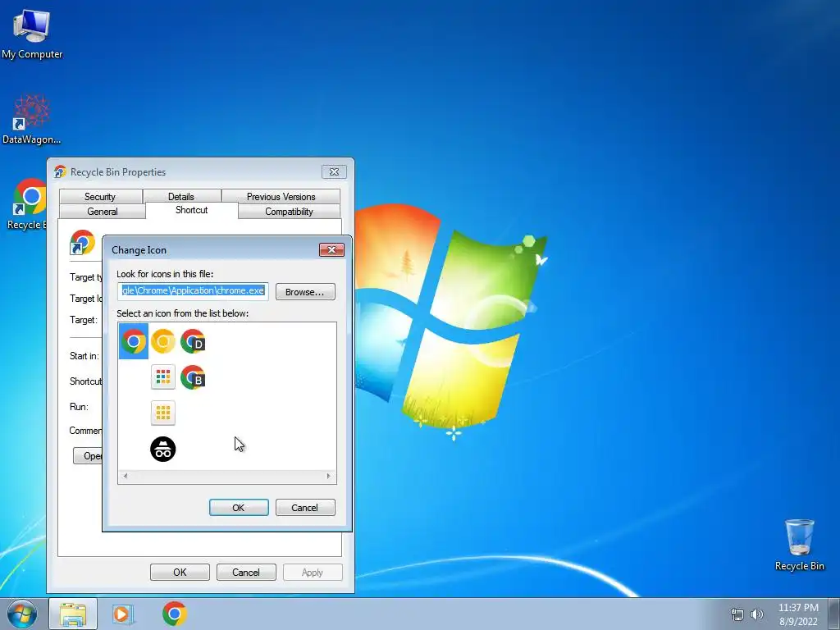Screen dimensions: 840x630
Task: Open the Previous Versions tab
Action: click(281, 197)
